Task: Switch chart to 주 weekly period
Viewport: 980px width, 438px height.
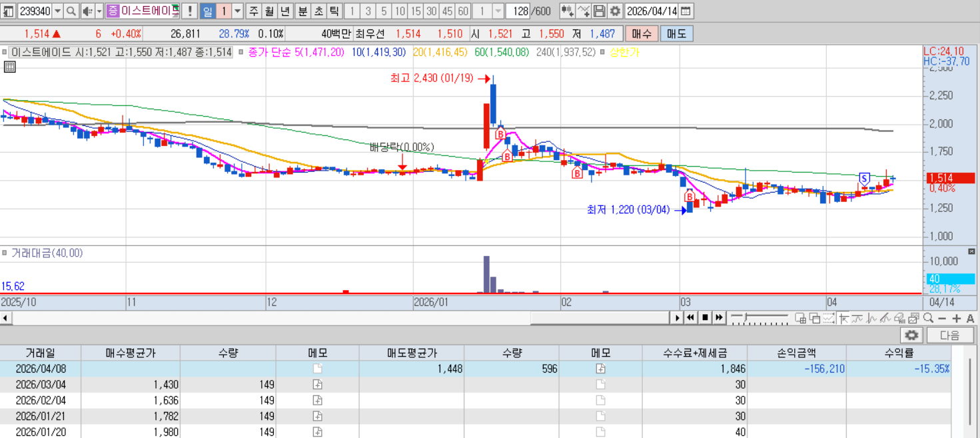Action: coord(254,11)
